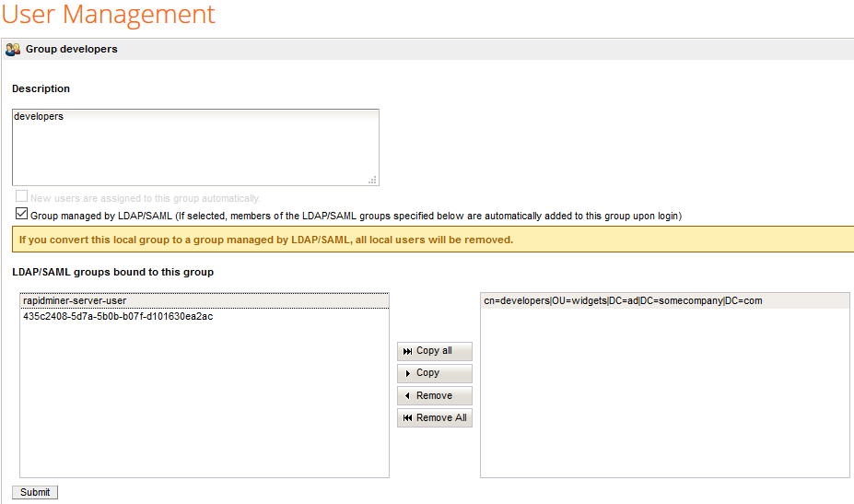This screenshot has height=504, width=854.
Task: Click empty area of the bound groups list
Action: click(665, 393)
